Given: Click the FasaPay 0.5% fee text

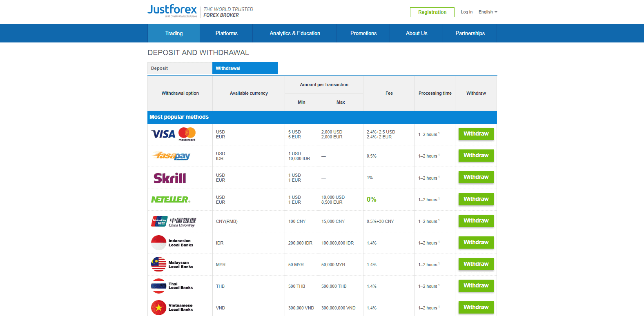Looking at the screenshot, I should (x=372, y=156).
